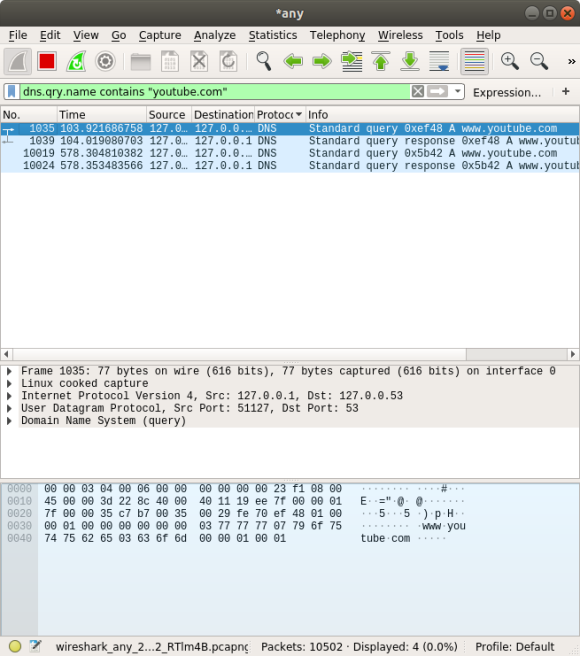The image size is (580, 656).
Task: Close this capture file icon
Action: click(x=199, y=62)
